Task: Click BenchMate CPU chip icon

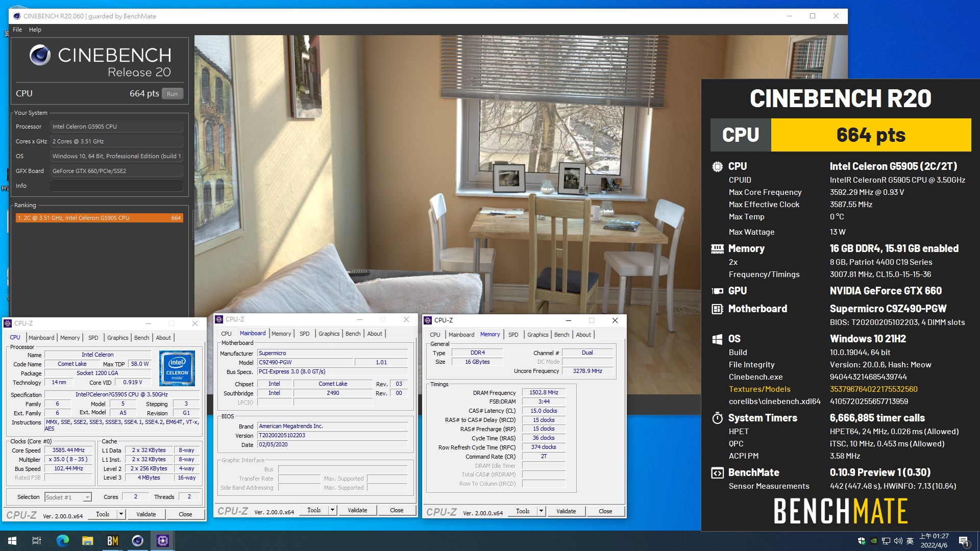Action: pyautogui.click(x=717, y=166)
